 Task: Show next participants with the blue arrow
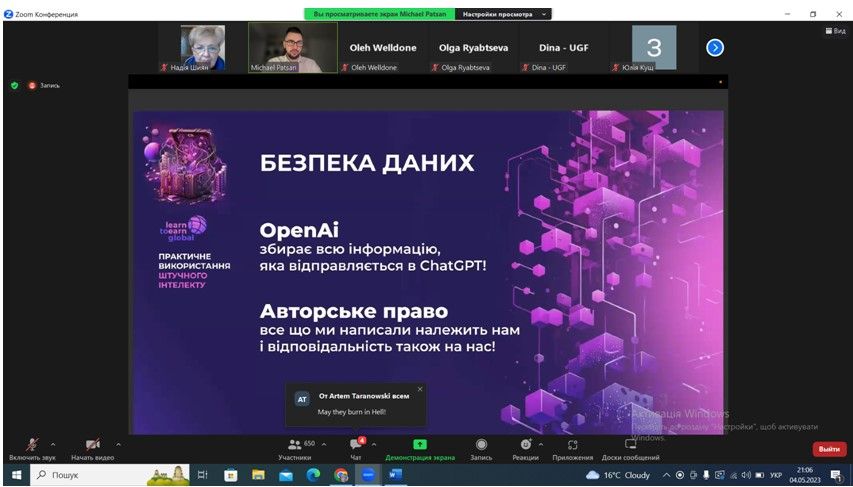(715, 47)
